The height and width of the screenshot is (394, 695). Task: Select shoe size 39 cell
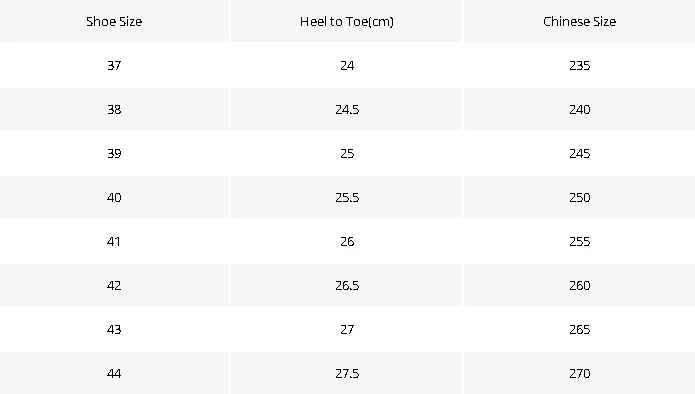point(114,153)
